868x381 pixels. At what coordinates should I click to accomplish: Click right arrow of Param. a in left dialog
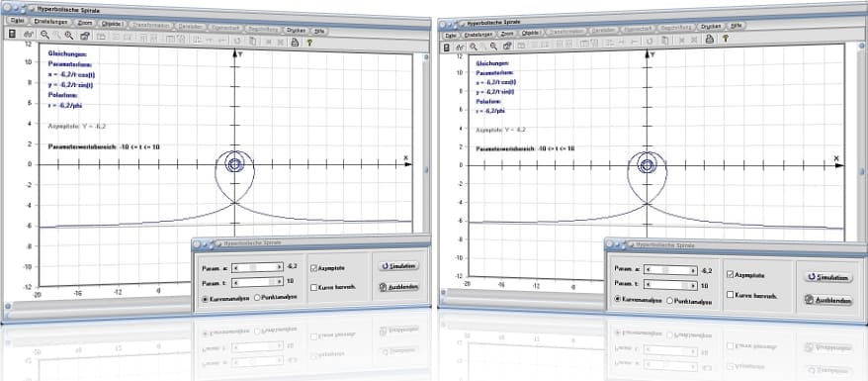coord(280,267)
